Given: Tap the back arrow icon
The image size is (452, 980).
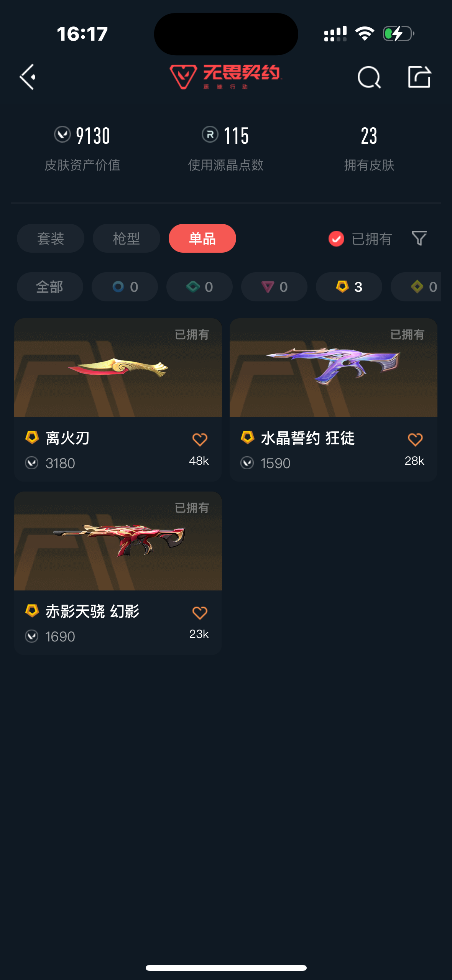Looking at the screenshot, I should click(x=28, y=77).
